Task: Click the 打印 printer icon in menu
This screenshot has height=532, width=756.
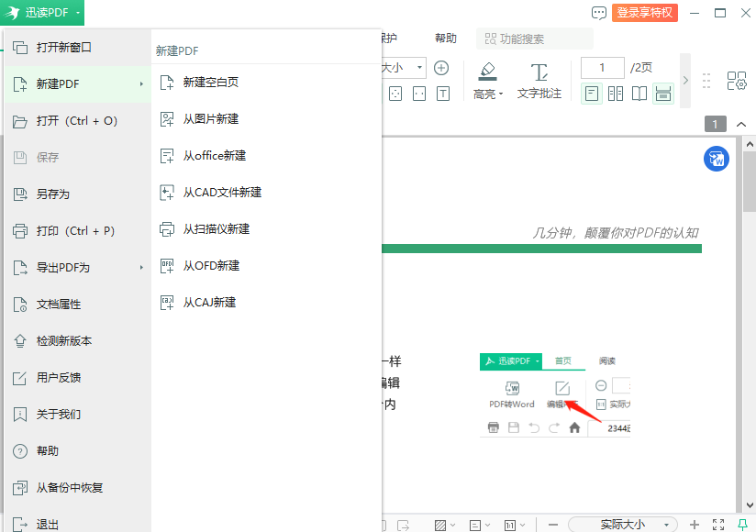Action: (20, 231)
